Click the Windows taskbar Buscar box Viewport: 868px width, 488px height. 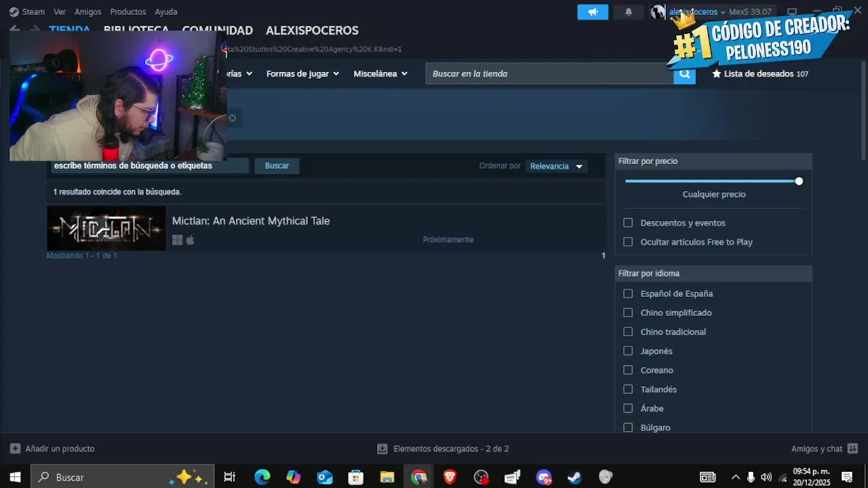[123, 477]
